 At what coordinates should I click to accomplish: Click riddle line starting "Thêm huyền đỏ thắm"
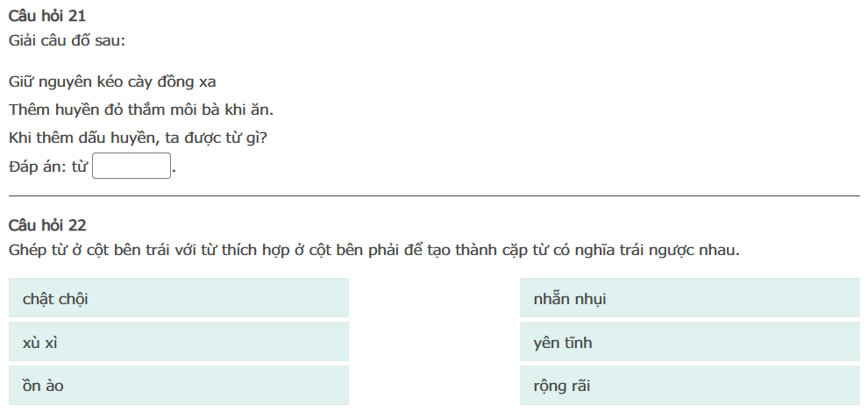tap(141, 110)
